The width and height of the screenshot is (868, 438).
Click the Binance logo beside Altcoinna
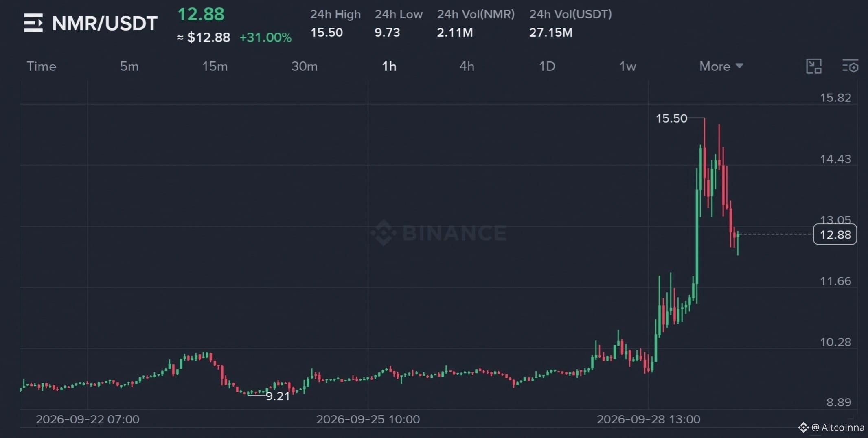click(803, 427)
